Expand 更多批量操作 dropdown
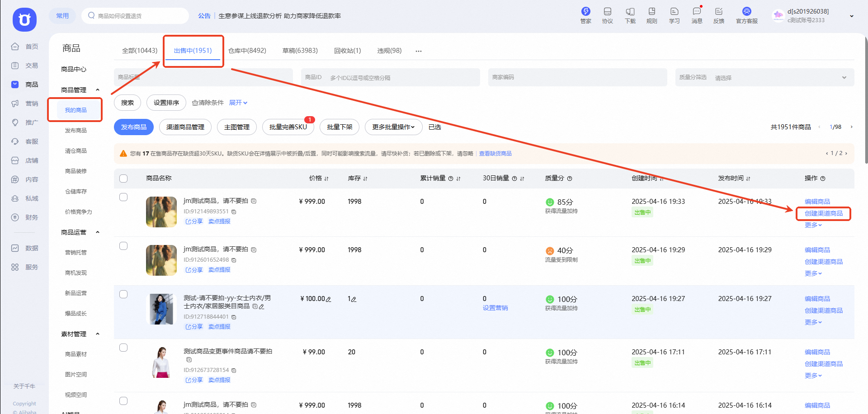The height and width of the screenshot is (414, 868). pyautogui.click(x=393, y=127)
